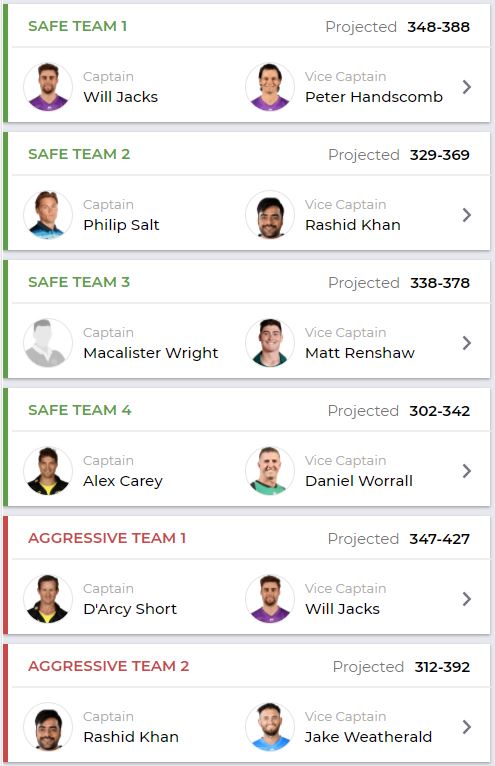Screen dimensions: 495x766
Task: Select Alex Carey's captain avatar
Action: pyautogui.click(x=48, y=471)
